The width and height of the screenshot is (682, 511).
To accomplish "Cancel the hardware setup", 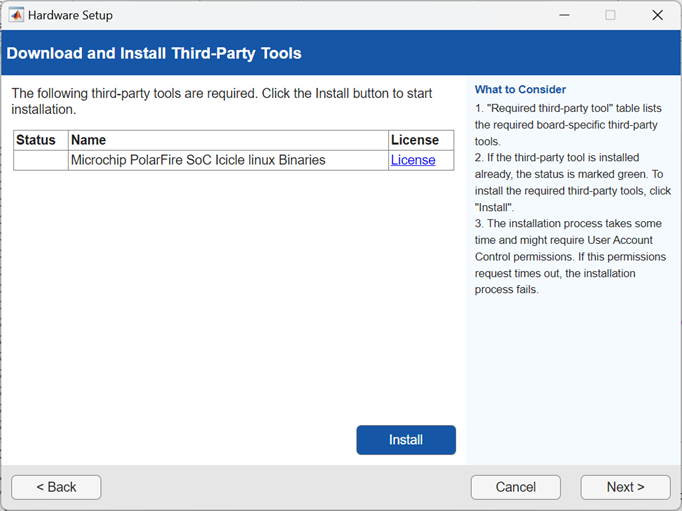I will pos(516,487).
